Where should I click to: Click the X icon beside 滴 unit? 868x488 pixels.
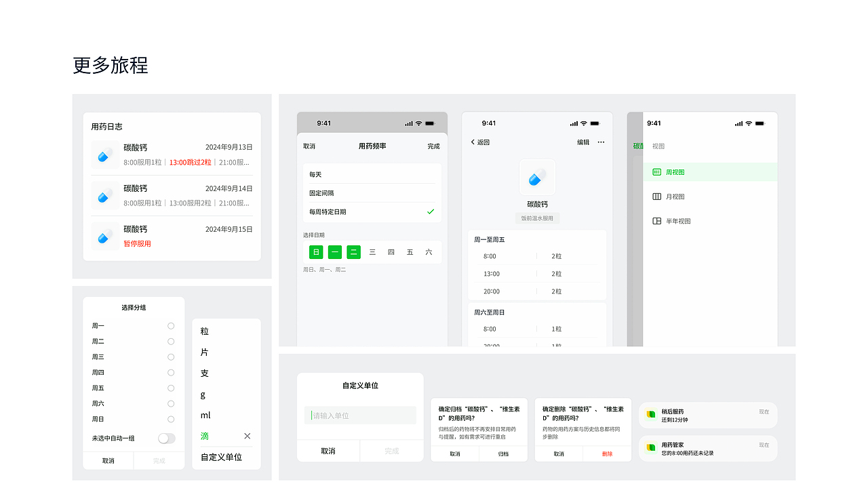point(247,436)
